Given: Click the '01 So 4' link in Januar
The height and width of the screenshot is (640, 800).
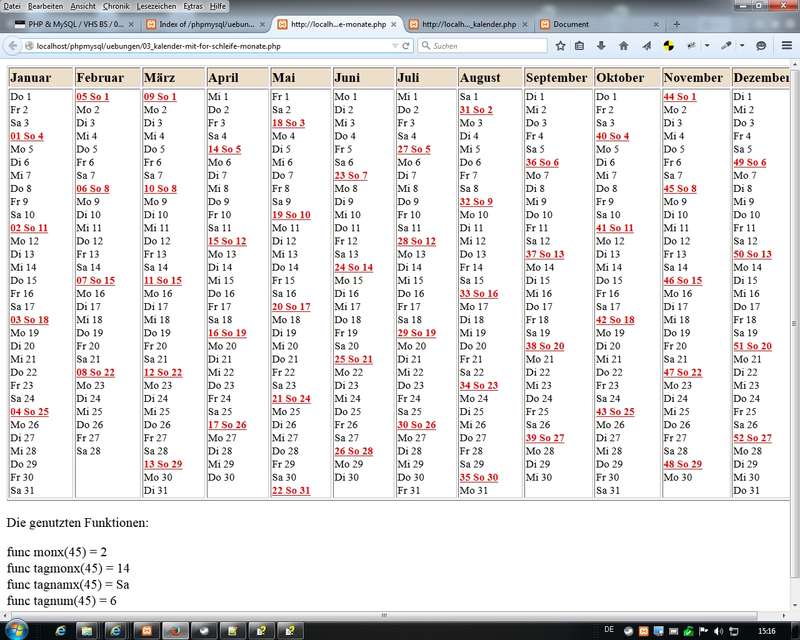Looking at the screenshot, I should 27,136.
